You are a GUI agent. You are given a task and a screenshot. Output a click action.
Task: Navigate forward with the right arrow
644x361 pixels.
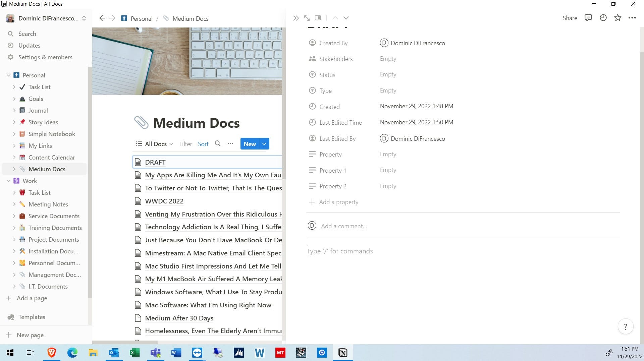click(x=112, y=18)
